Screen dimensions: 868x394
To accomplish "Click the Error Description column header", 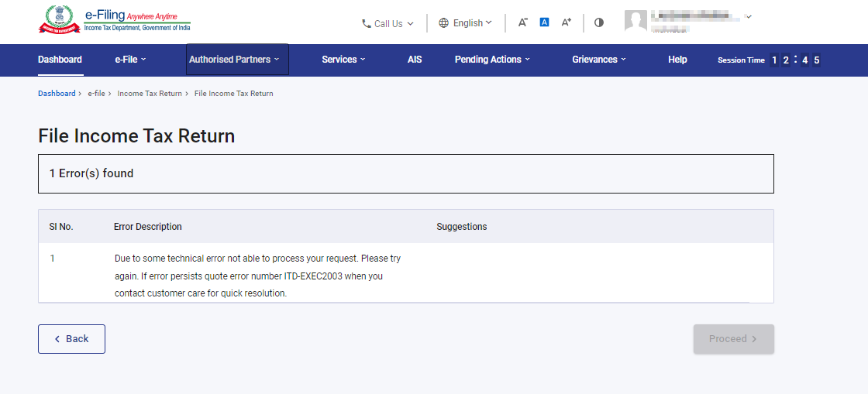I will point(148,227).
